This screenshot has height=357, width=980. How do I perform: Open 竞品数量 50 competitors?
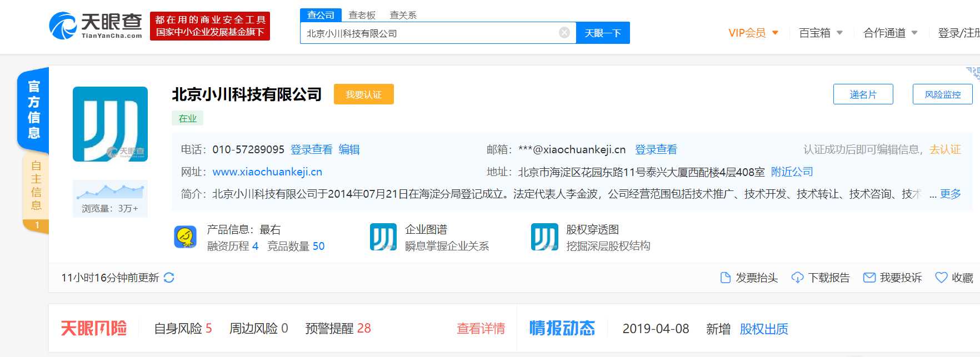click(296, 246)
